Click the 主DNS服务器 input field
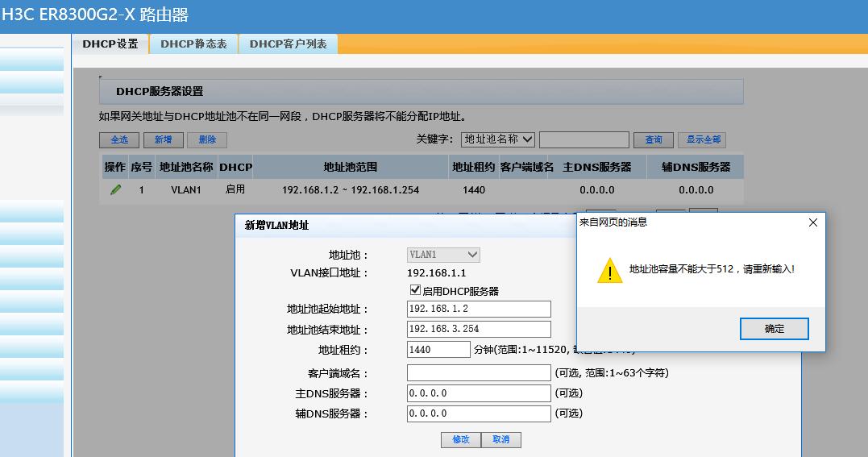868x457 pixels. (479, 393)
